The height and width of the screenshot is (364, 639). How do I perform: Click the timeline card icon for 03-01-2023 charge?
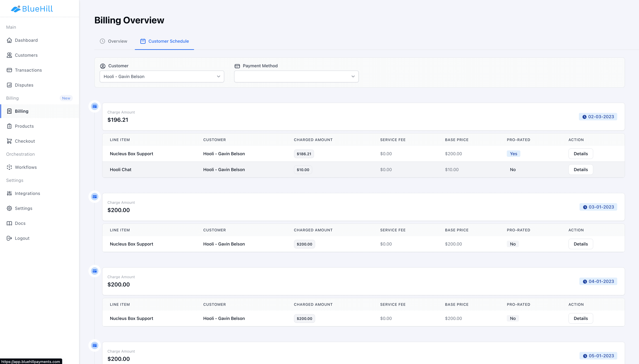click(x=95, y=197)
